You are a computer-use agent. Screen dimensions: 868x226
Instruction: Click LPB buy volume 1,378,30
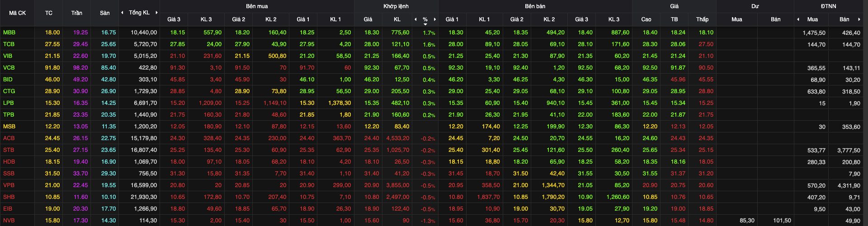(340, 103)
